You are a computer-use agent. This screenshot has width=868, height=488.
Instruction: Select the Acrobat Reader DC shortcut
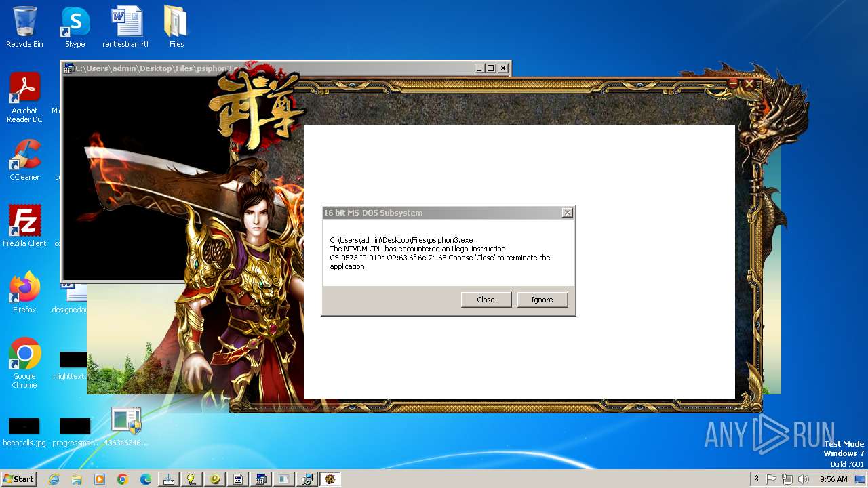click(x=24, y=98)
